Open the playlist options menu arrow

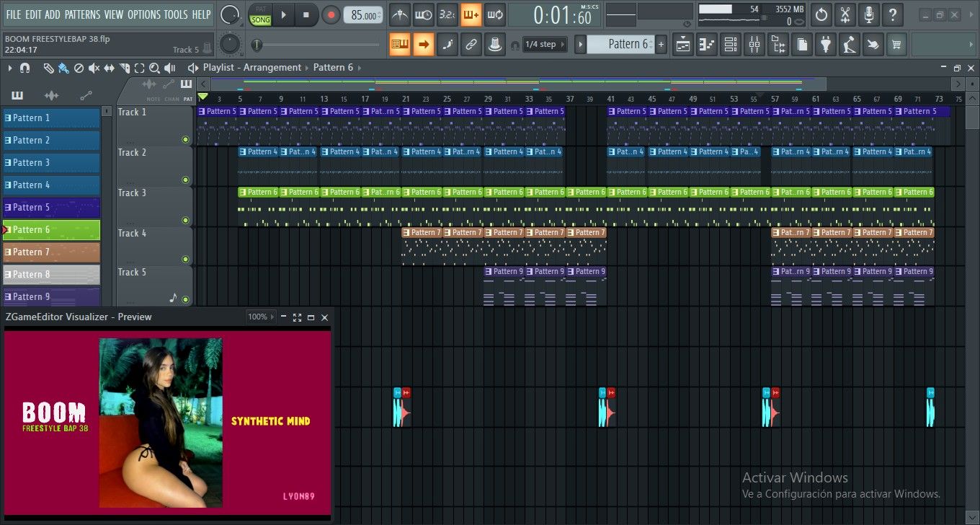coord(10,68)
